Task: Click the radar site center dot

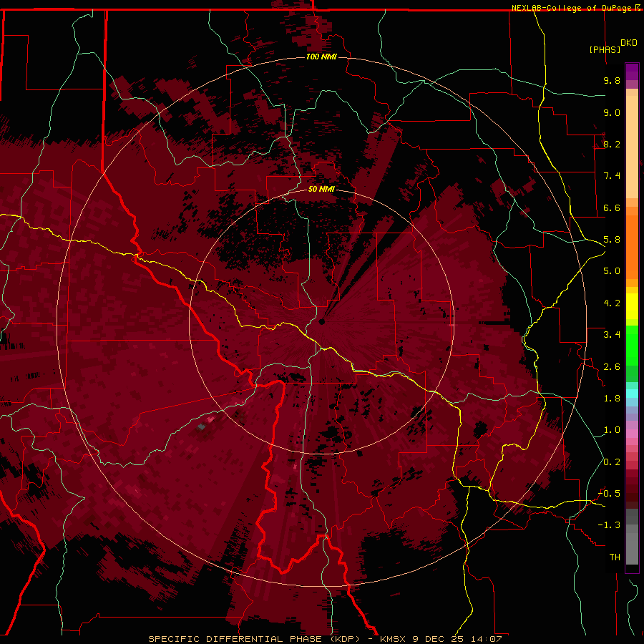Action: point(322,321)
